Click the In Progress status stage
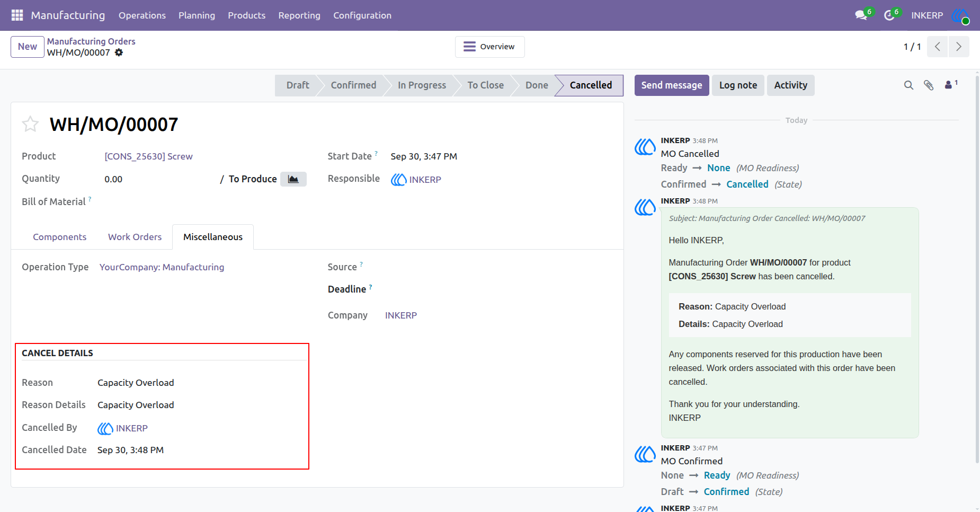This screenshot has height=512, width=980. 422,85
